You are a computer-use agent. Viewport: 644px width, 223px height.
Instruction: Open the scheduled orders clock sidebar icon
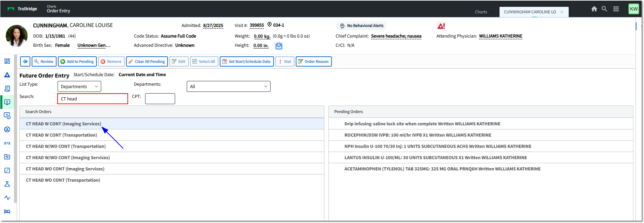[x=7, y=116]
